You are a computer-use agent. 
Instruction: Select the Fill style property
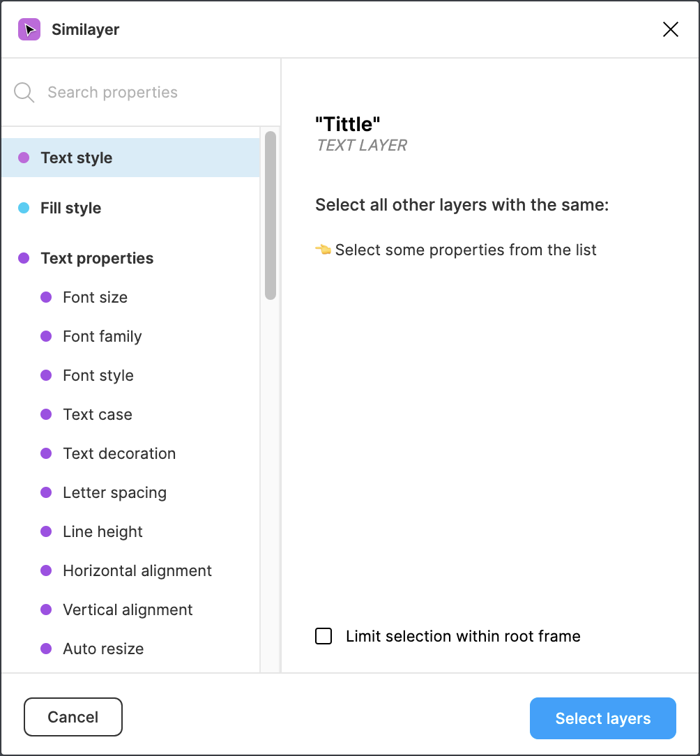point(71,208)
